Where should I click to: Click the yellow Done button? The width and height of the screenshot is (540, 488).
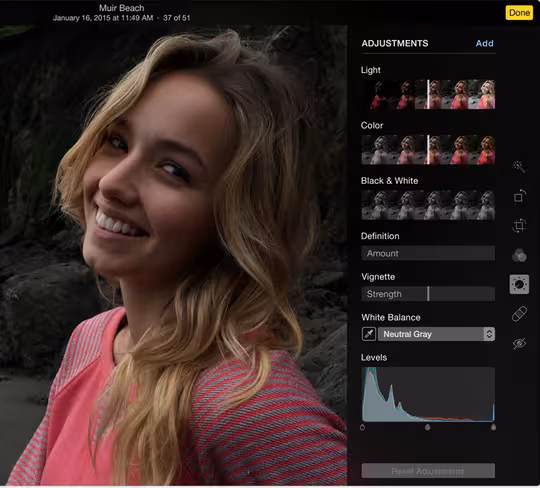[x=519, y=13]
